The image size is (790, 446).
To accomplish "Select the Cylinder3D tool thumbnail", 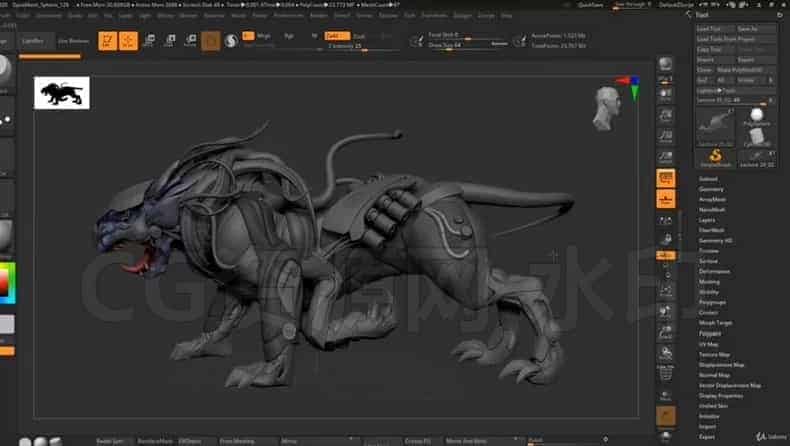I will [757, 137].
